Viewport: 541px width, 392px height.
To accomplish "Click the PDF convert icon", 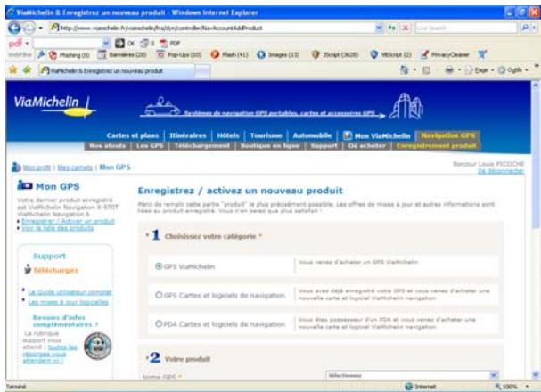I will (163, 43).
